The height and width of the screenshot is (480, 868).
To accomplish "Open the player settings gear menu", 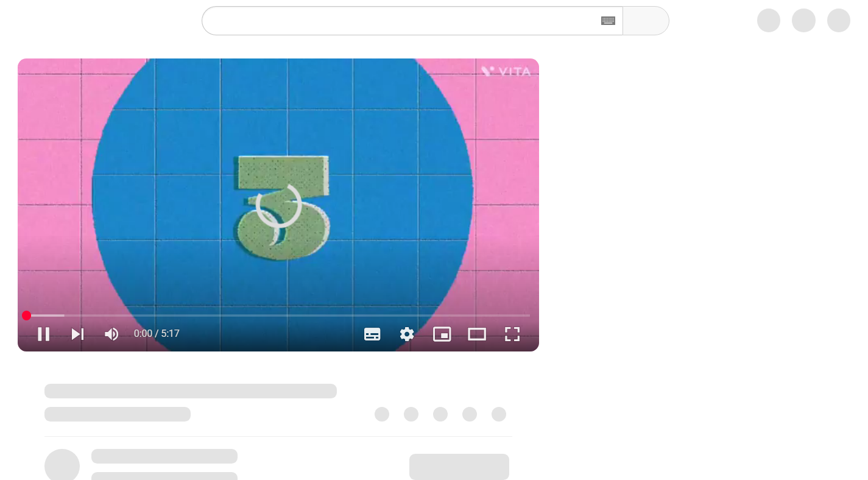I will pos(407,334).
